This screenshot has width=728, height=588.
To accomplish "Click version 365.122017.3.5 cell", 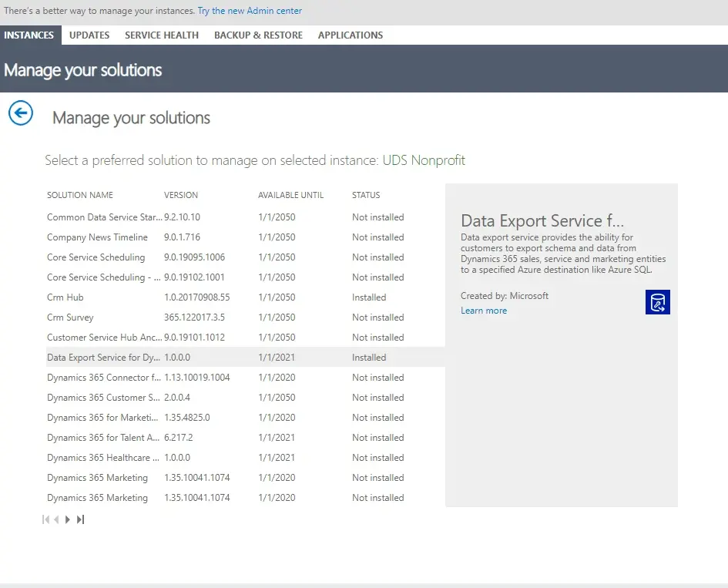I will [x=195, y=318].
